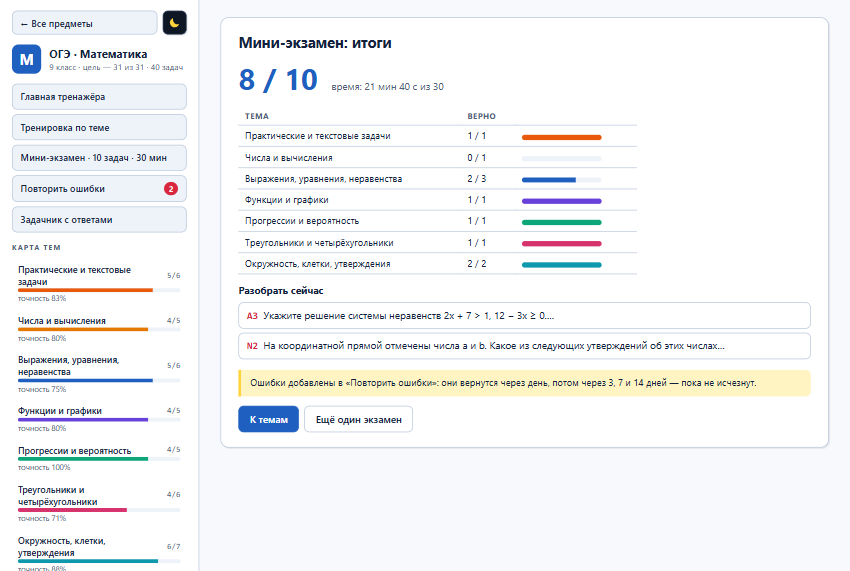Click table row Треугольники и четырёхугольники
The image size is (850, 571).
coord(437,243)
